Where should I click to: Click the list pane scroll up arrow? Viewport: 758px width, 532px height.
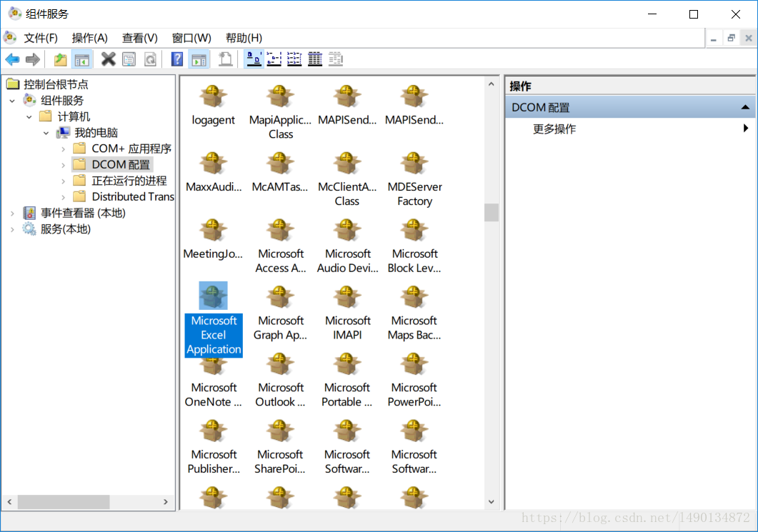(x=491, y=84)
